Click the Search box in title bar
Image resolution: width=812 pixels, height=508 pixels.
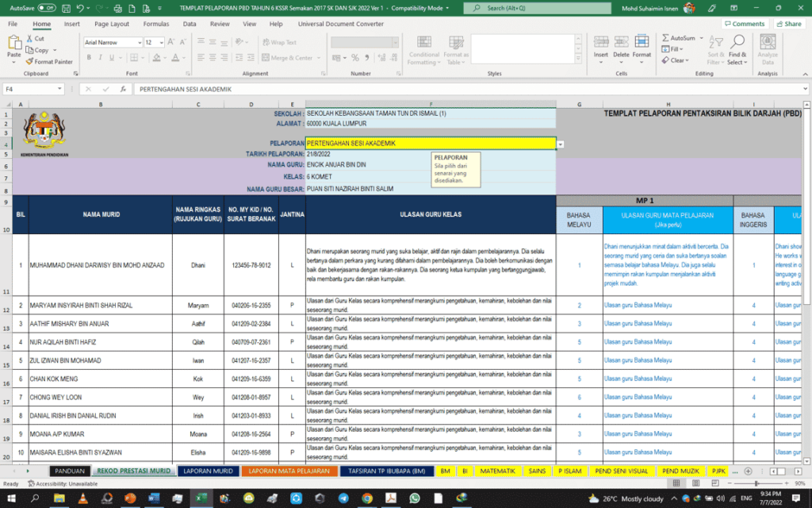[541, 8]
